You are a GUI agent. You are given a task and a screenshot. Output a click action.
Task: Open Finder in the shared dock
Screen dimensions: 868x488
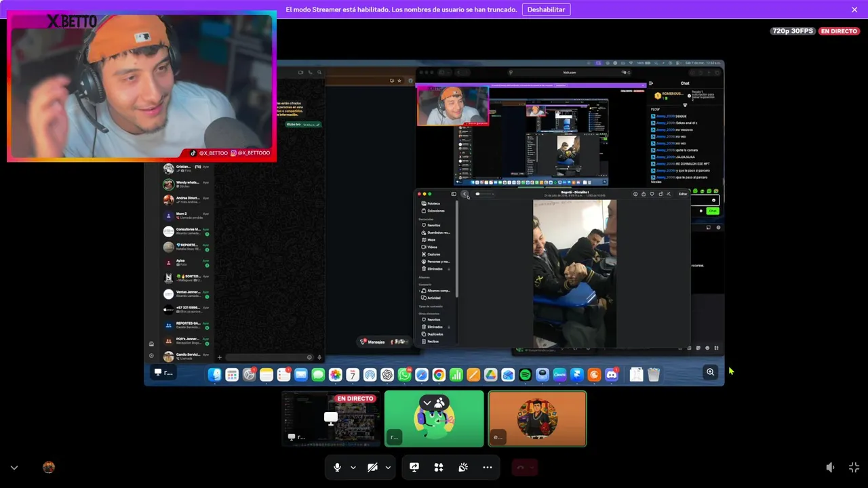(214, 375)
